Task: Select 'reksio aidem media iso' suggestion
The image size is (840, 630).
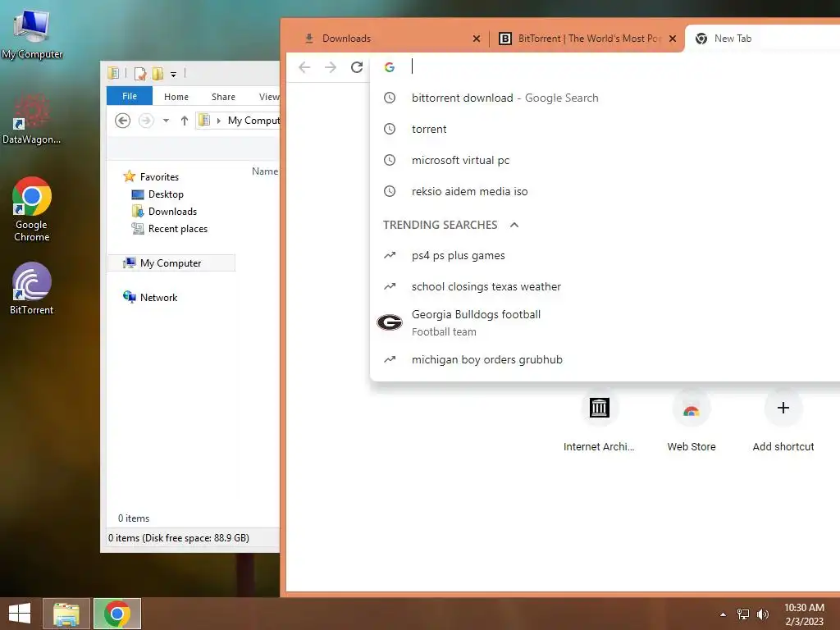Action: tap(605, 191)
